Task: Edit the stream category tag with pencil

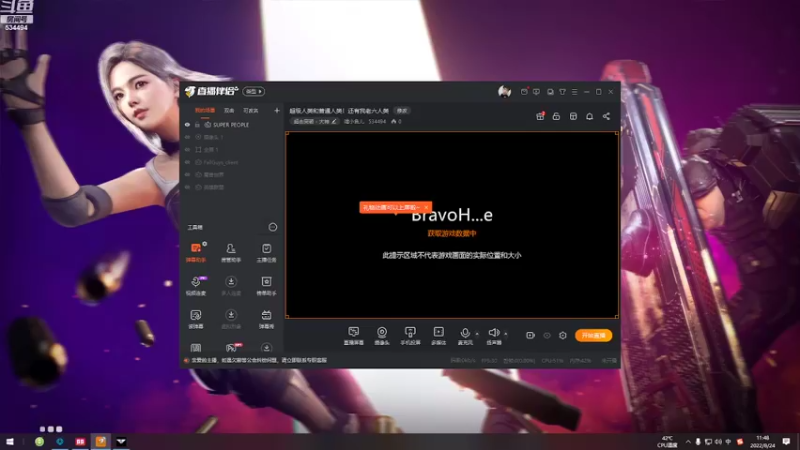Action: coord(315,121)
